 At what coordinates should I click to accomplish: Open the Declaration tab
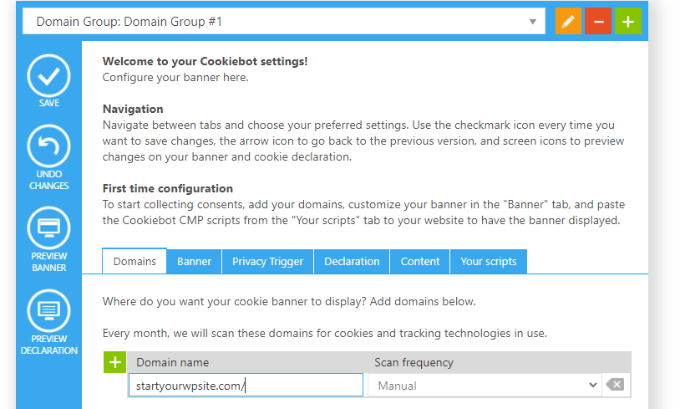click(x=352, y=261)
